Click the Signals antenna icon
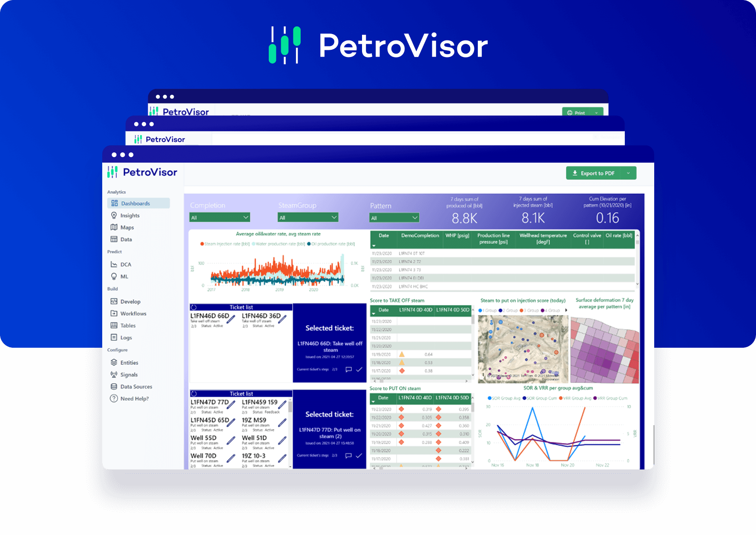Viewport: 756px width, 535px height. pyautogui.click(x=114, y=375)
